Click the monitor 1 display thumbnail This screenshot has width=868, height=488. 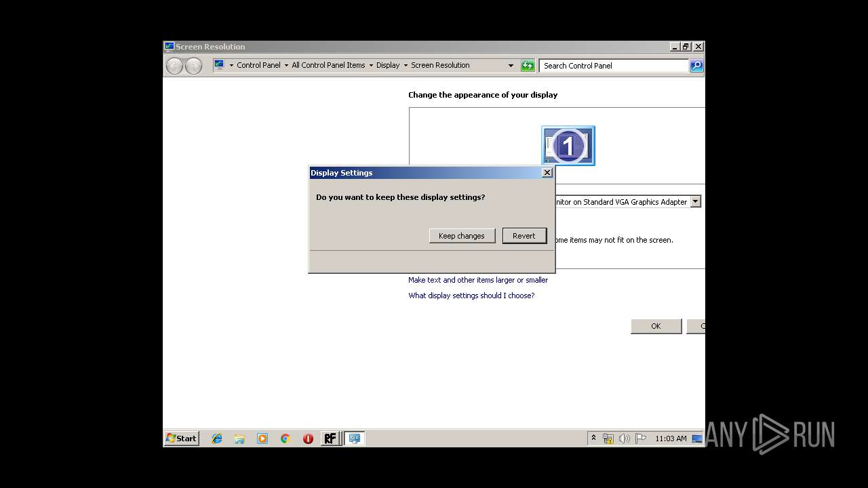tap(568, 145)
